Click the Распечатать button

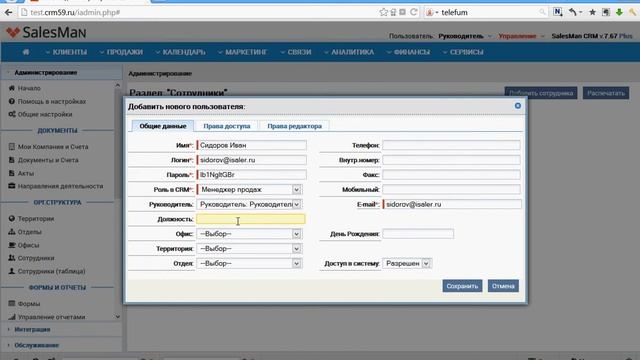tap(606, 93)
